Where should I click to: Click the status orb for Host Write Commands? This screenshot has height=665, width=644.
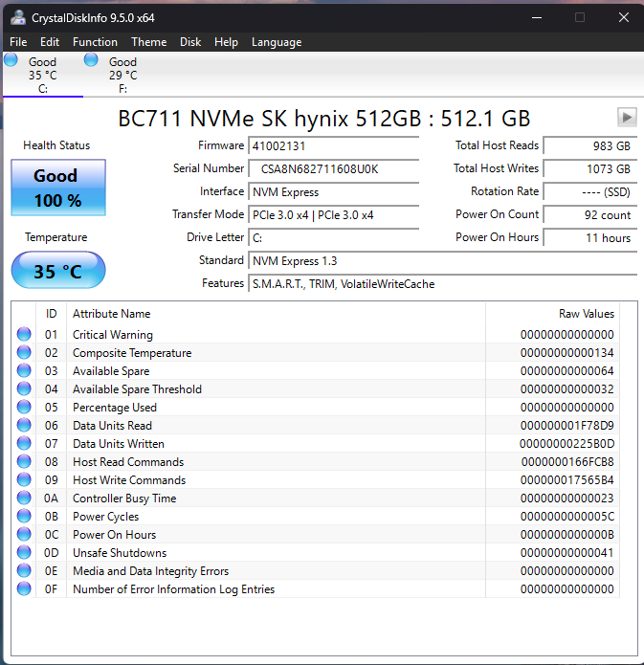[x=24, y=479]
